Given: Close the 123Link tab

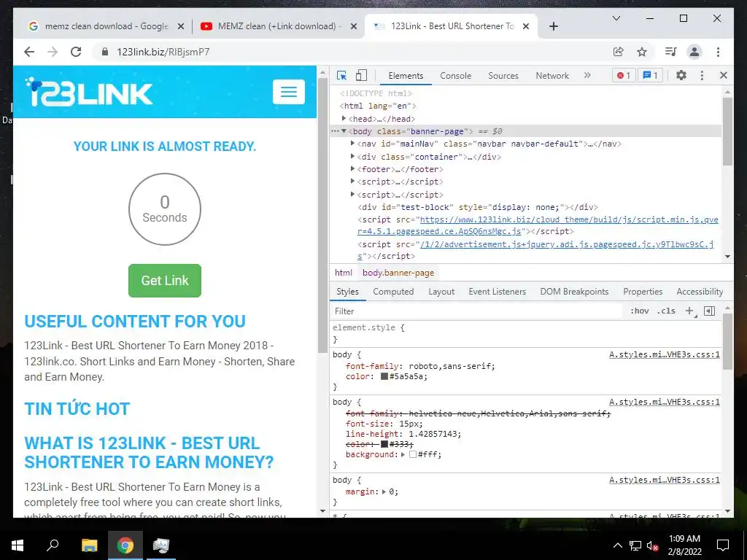Looking at the screenshot, I should click(x=526, y=26).
